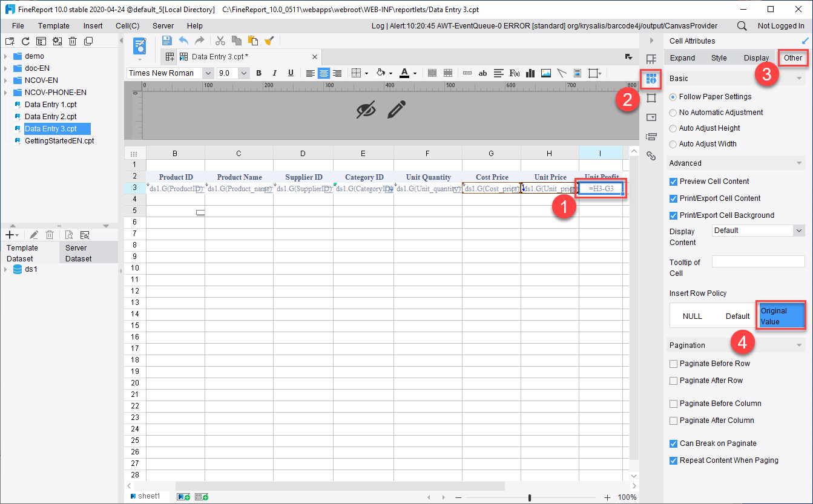Open the hyperlink pane in the right sidebar

click(x=651, y=156)
